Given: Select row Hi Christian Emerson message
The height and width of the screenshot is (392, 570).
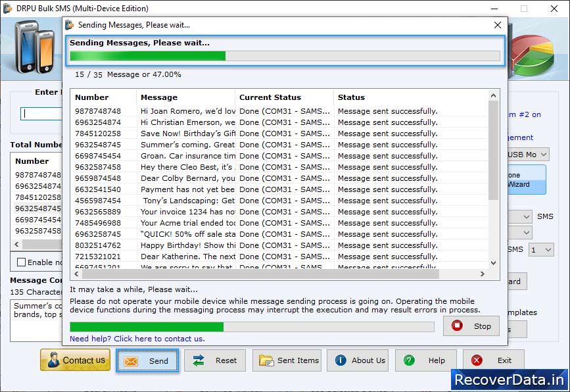Looking at the screenshot, I should coord(279,122).
